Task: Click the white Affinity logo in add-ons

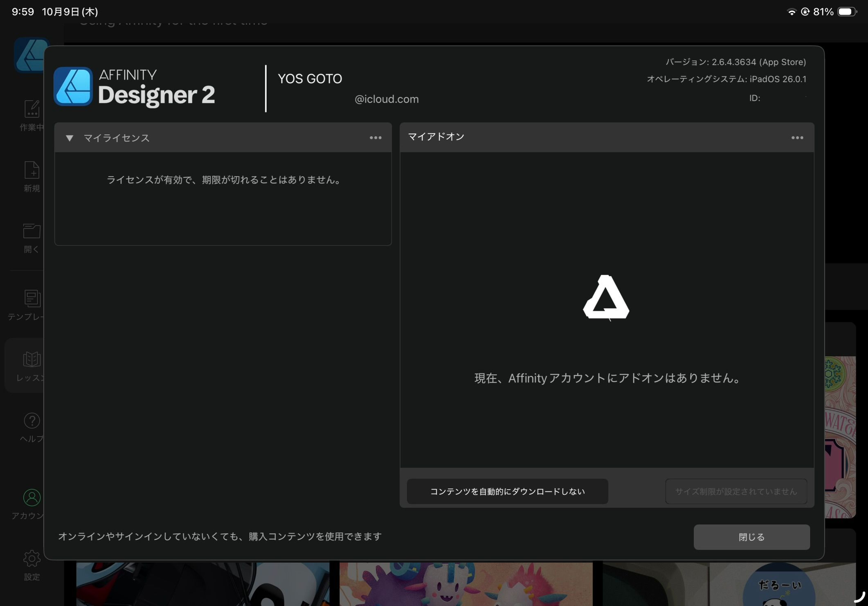Action: [606, 297]
